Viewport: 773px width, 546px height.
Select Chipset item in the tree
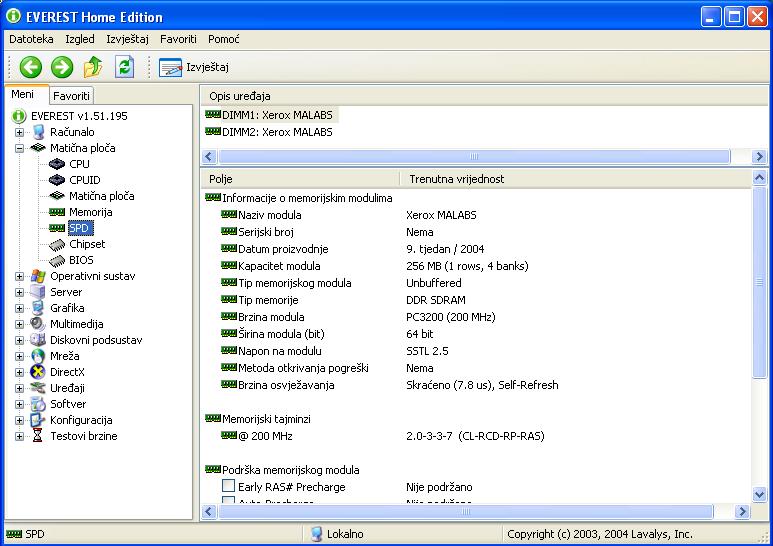[86, 244]
